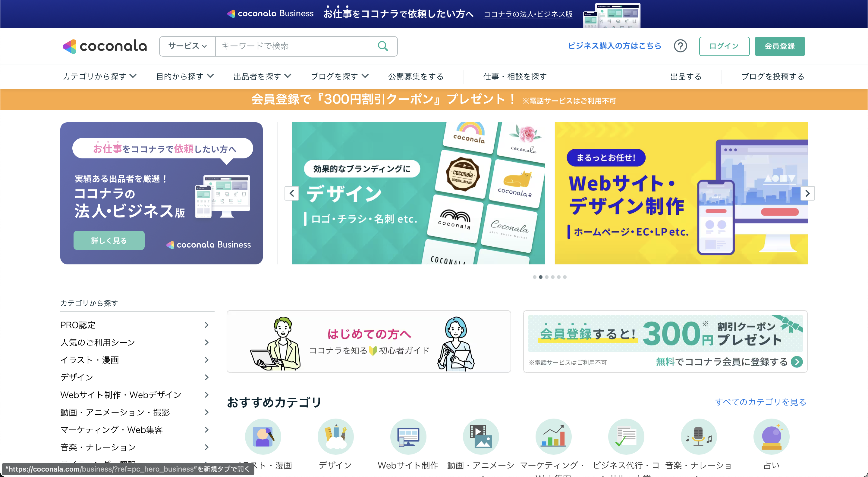Open the ビジネス代行 checklist category icon
Viewport: 868px width, 477px height.
626,436
